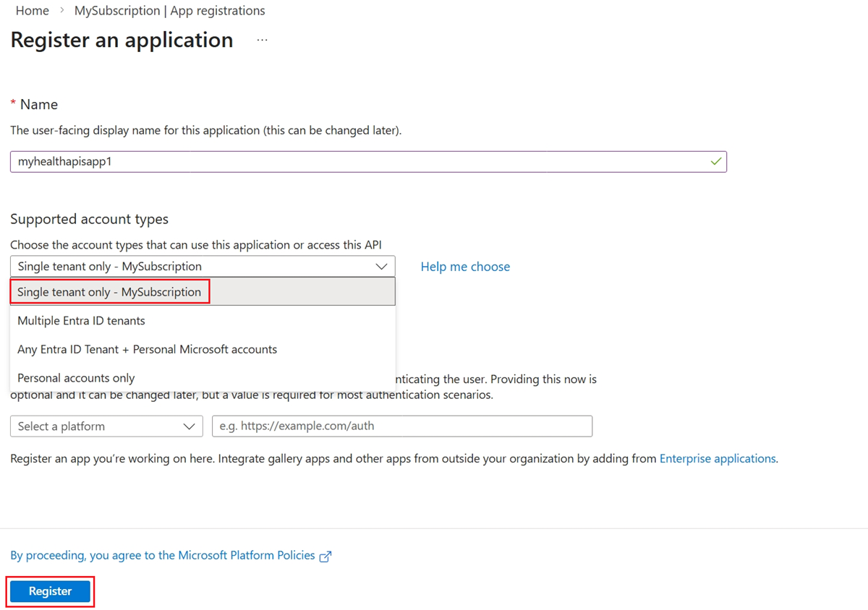The height and width of the screenshot is (610, 868).
Task: Click the chevron arrow on Select a platform
Action: (190, 426)
